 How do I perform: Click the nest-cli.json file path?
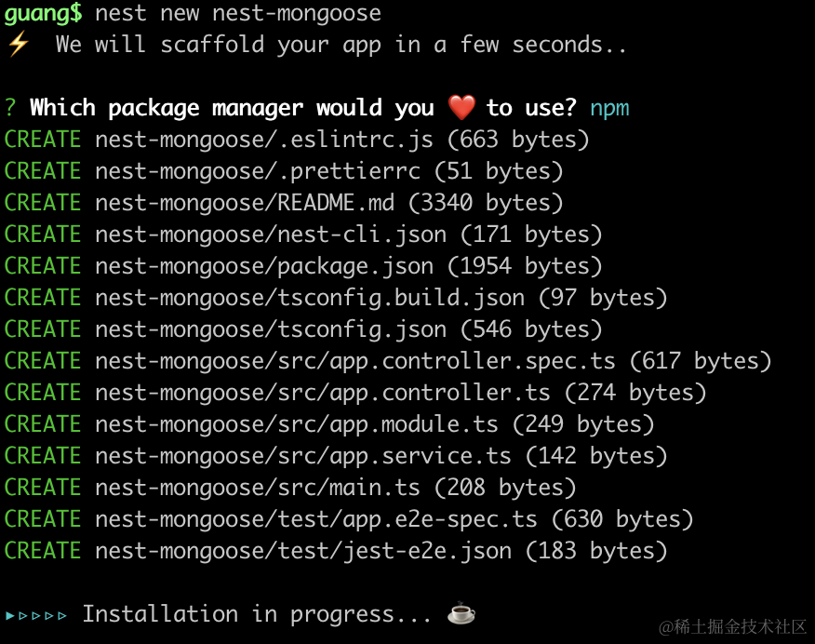pos(271,235)
